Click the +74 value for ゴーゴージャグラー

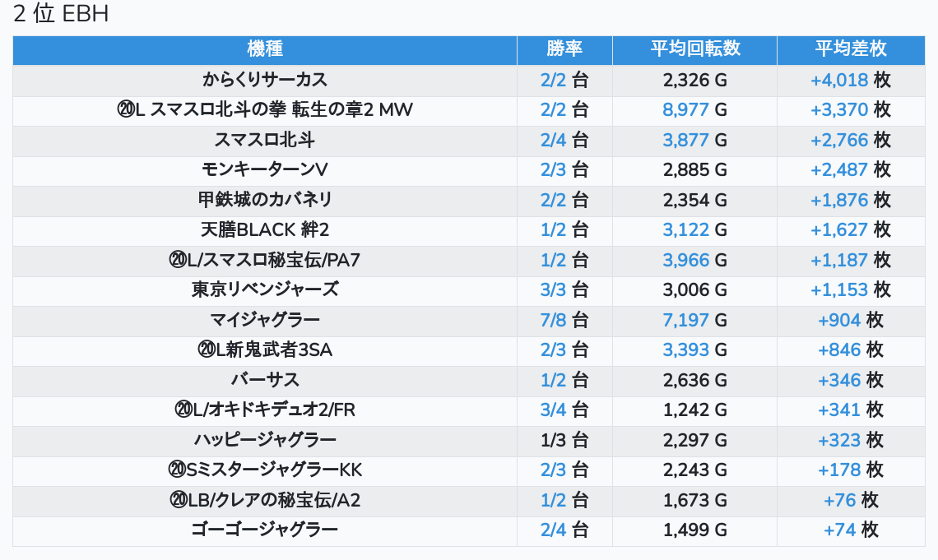pos(840,530)
